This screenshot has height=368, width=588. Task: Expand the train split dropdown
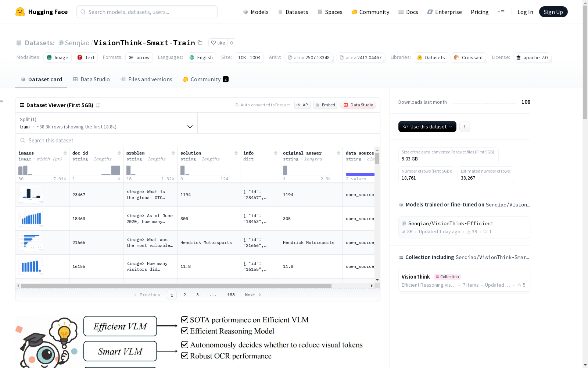pyautogui.click(x=107, y=123)
